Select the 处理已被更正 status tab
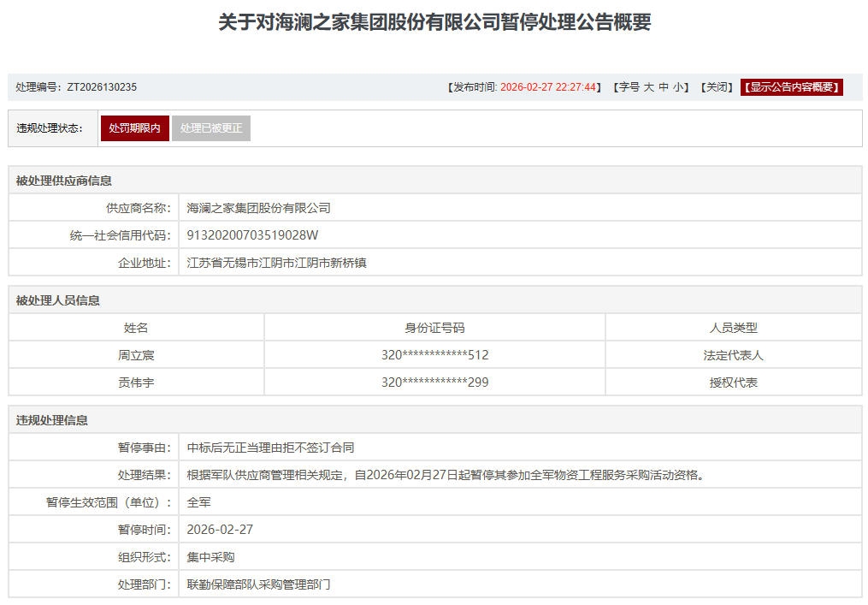The image size is (868, 605). [211, 128]
